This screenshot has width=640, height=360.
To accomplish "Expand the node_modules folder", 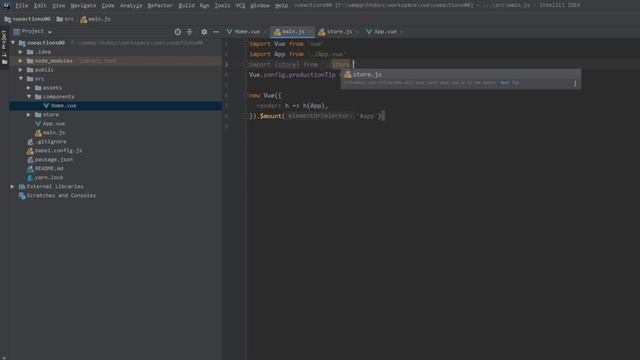I will (x=21, y=61).
